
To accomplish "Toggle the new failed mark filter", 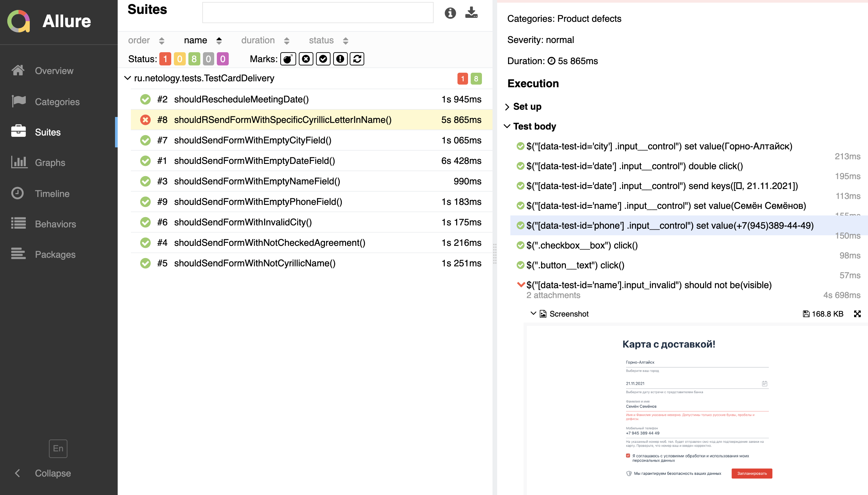I will click(306, 59).
